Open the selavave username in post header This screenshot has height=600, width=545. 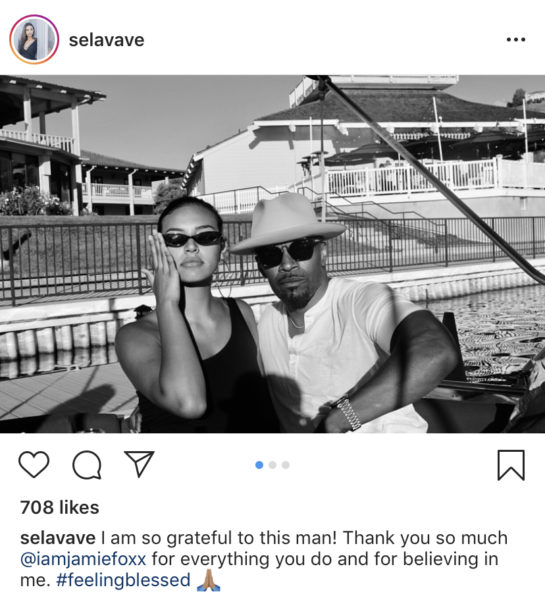(x=106, y=40)
